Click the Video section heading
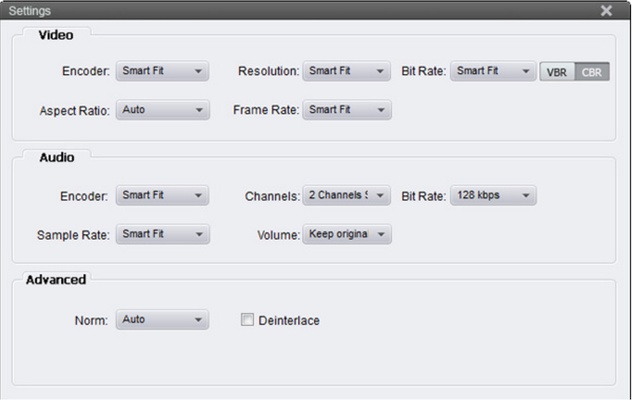 click(x=56, y=35)
